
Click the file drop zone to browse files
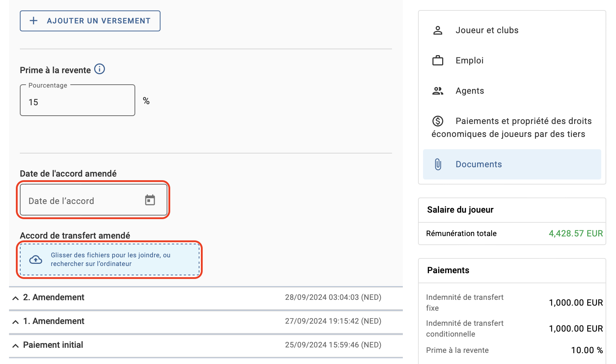109,259
